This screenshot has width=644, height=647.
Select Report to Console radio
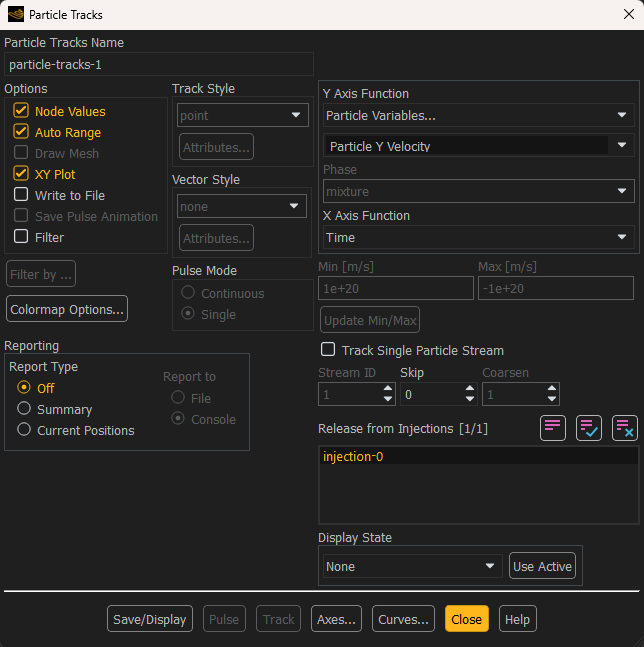point(178,418)
